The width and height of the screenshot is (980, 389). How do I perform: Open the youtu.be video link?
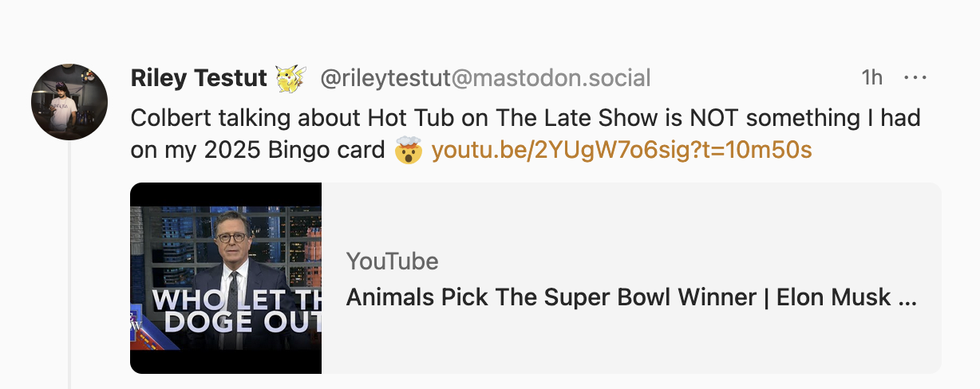click(622, 150)
